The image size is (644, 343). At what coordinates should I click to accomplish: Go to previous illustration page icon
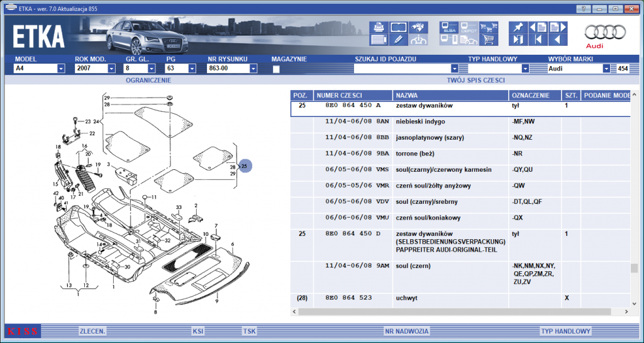538,28
